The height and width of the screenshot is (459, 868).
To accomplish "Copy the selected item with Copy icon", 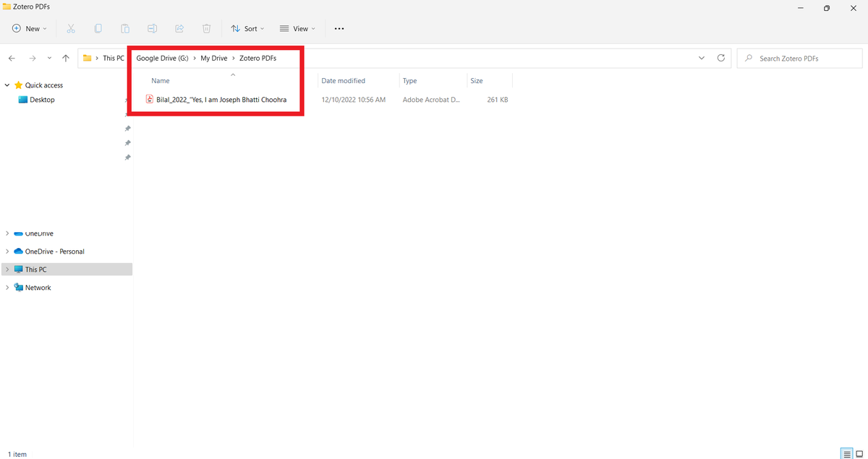I will pos(98,28).
